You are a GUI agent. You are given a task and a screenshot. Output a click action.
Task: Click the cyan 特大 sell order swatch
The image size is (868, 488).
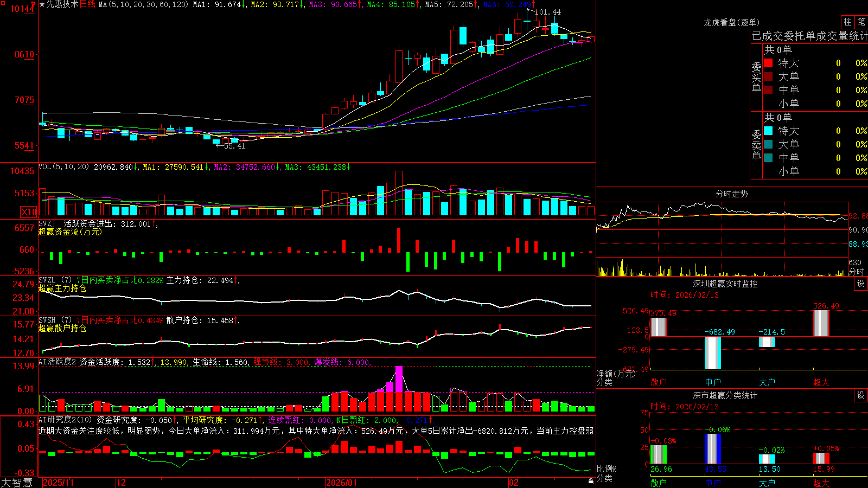pyautogui.click(x=768, y=131)
